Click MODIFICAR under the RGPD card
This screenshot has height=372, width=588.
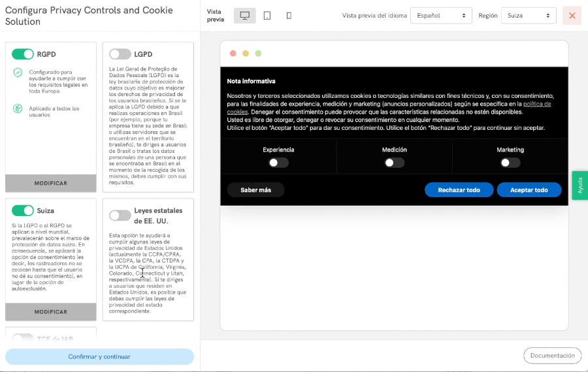[51, 183]
